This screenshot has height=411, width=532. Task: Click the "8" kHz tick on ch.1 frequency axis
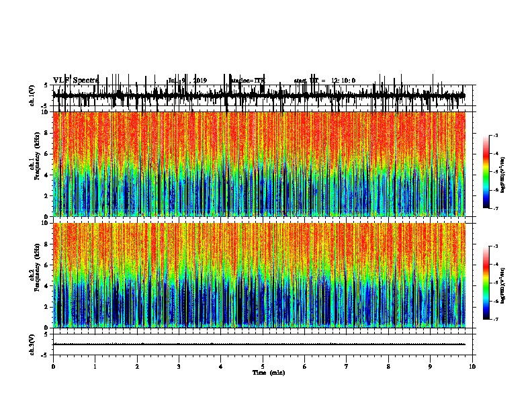47,133
